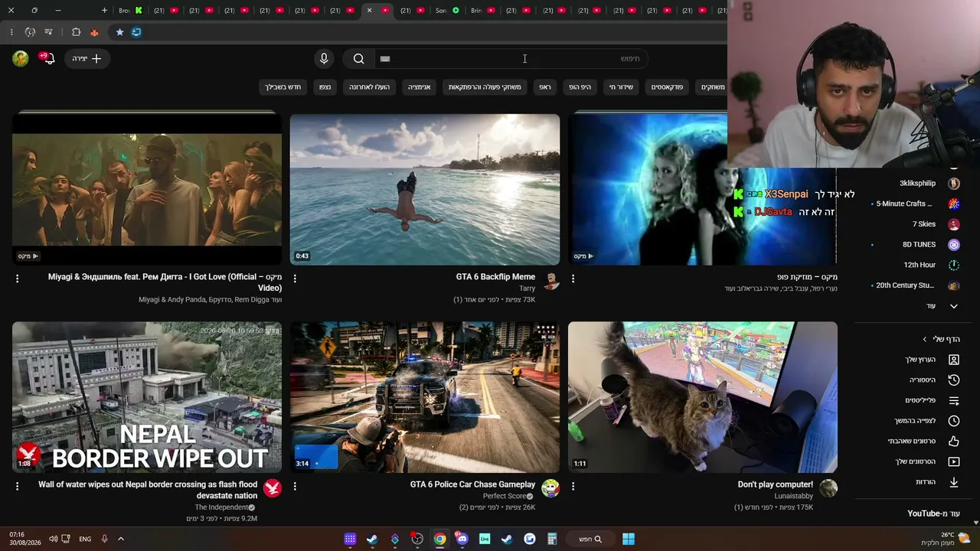Open the GTA 6 Backflip Meme thumbnail
Viewport: 980px width, 551px height.
(425, 189)
